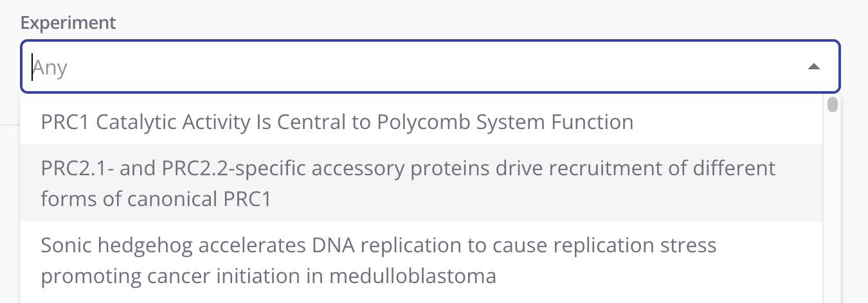Screen dimensions: 868x303
Task: Click the Any placeholder text
Action: pyautogui.click(x=50, y=67)
